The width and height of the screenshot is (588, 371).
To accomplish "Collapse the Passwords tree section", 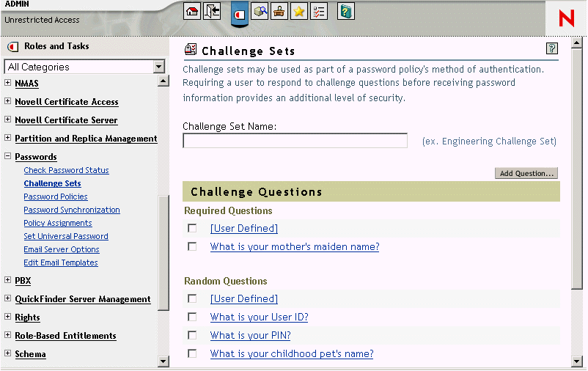I will [8, 156].
